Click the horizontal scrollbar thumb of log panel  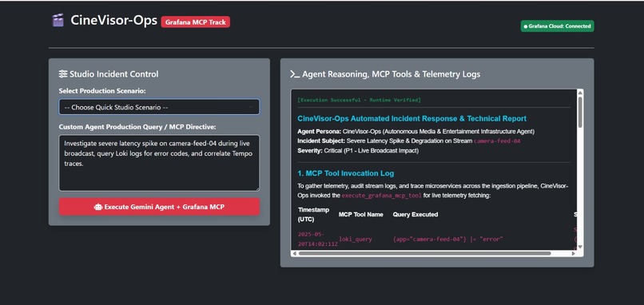click(x=424, y=253)
